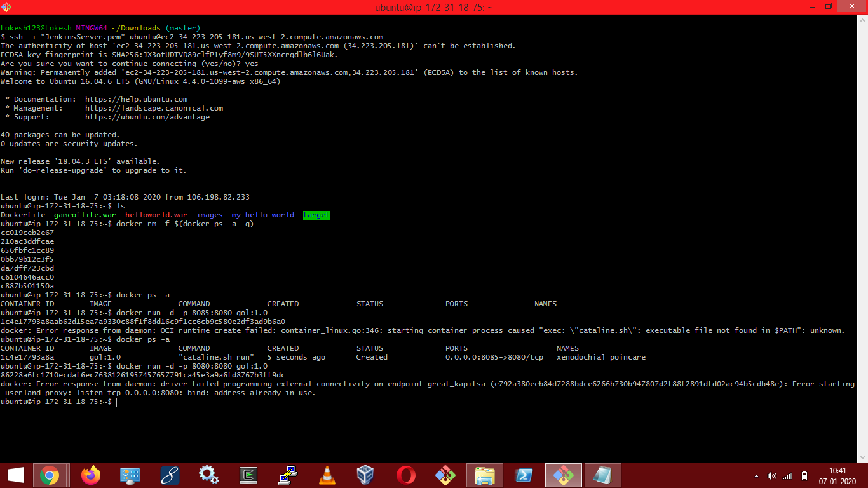Screen dimensions: 868x488
Task: Open Notepad from the taskbar
Action: click(x=602, y=475)
